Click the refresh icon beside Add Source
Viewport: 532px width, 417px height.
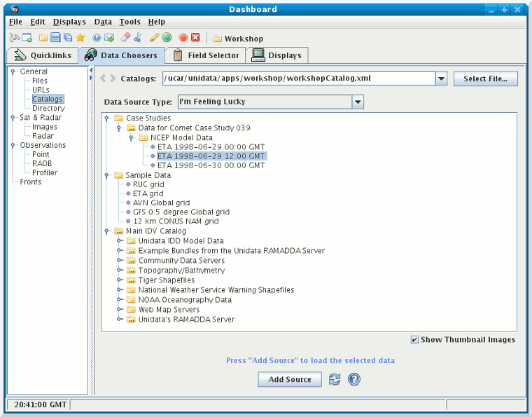pos(335,379)
